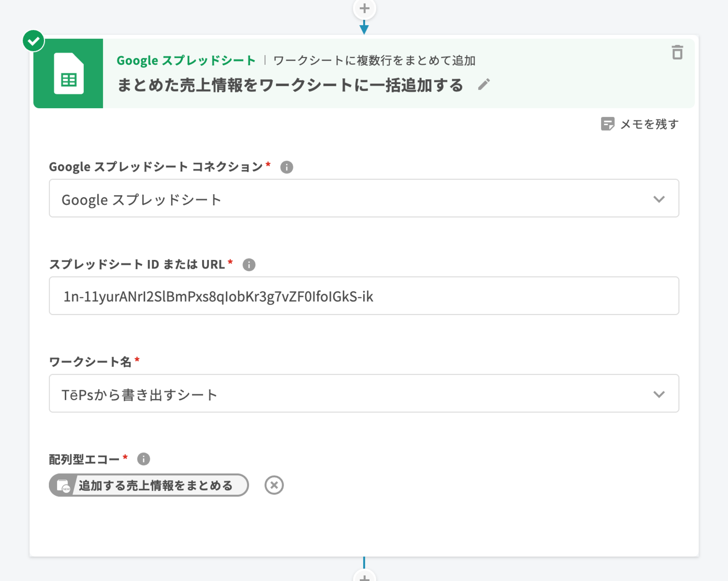Click the spreadsheet ID input field
The image size is (728, 581).
(364, 296)
